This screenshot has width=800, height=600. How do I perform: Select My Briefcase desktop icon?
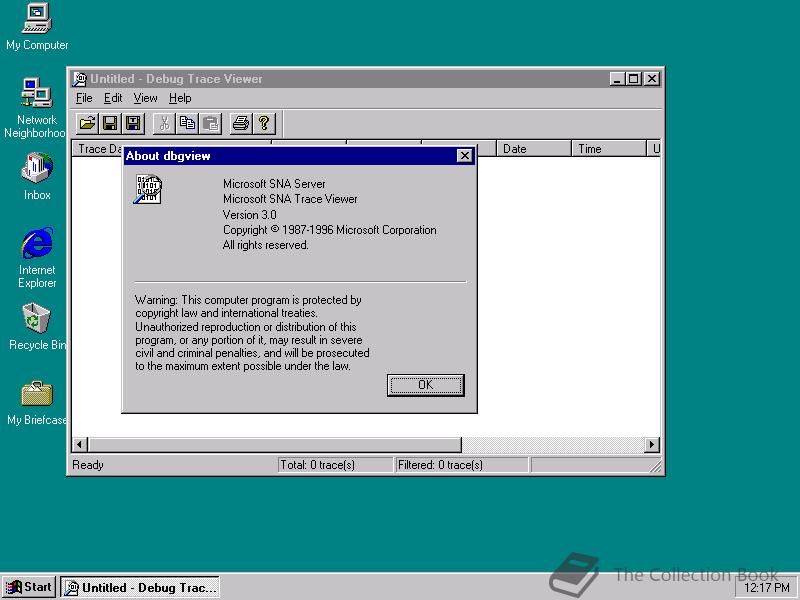pos(37,403)
